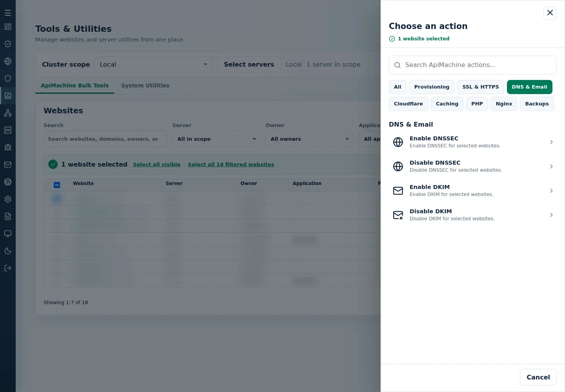Select the Backups category chip
565x392 pixels.
click(537, 104)
